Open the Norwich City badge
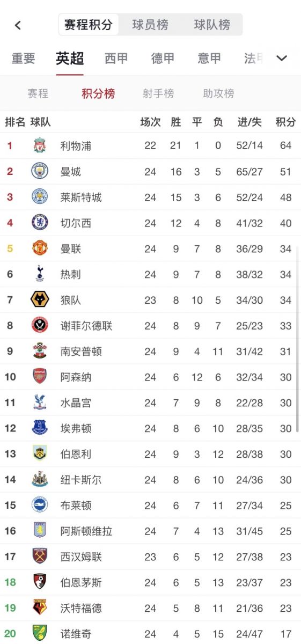This screenshot has height=644, width=301. tap(40, 634)
